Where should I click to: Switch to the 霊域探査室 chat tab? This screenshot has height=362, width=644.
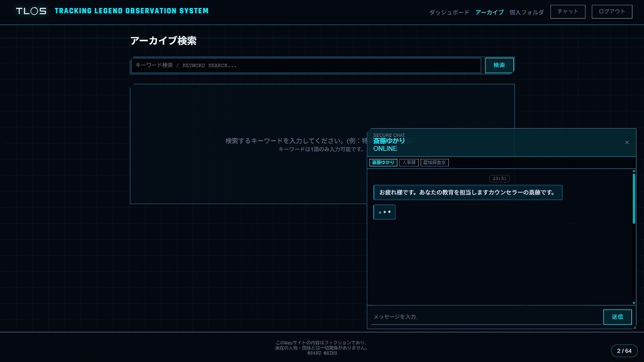(x=434, y=162)
